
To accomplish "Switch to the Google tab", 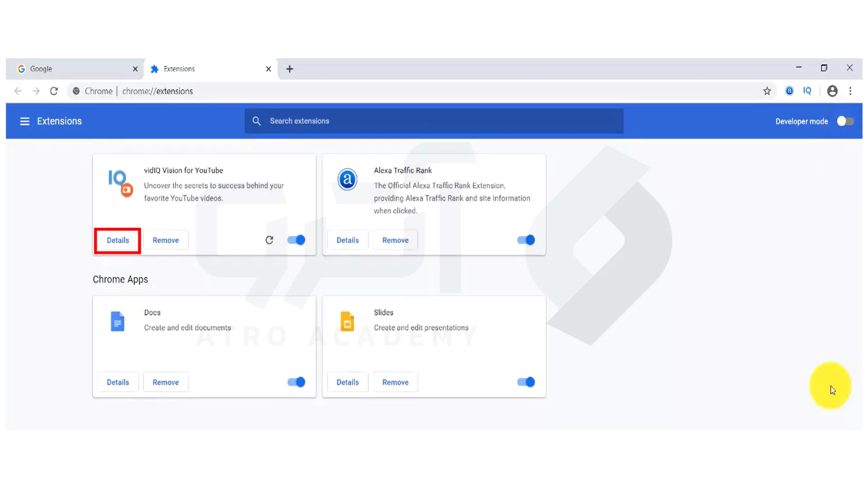I will pos(75,69).
